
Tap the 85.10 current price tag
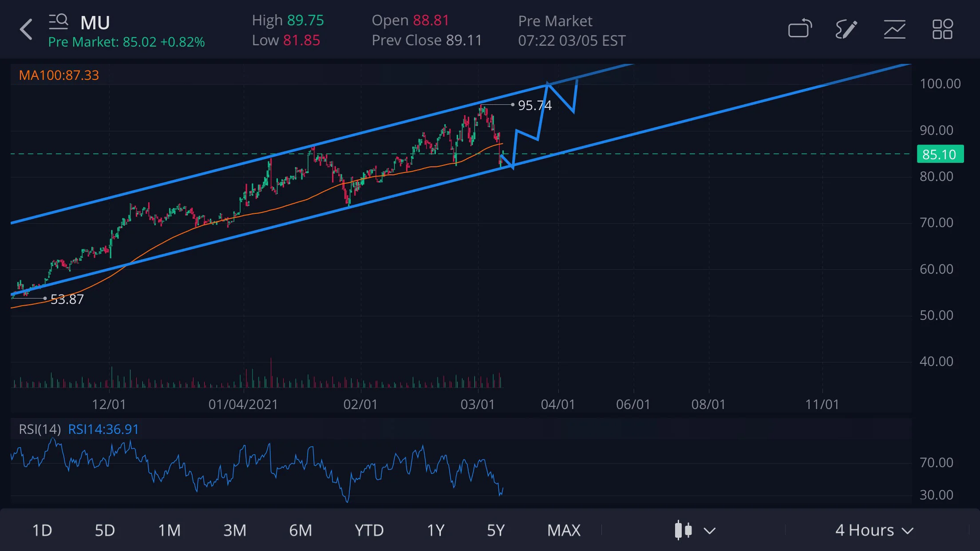click(x=940, y=154)
